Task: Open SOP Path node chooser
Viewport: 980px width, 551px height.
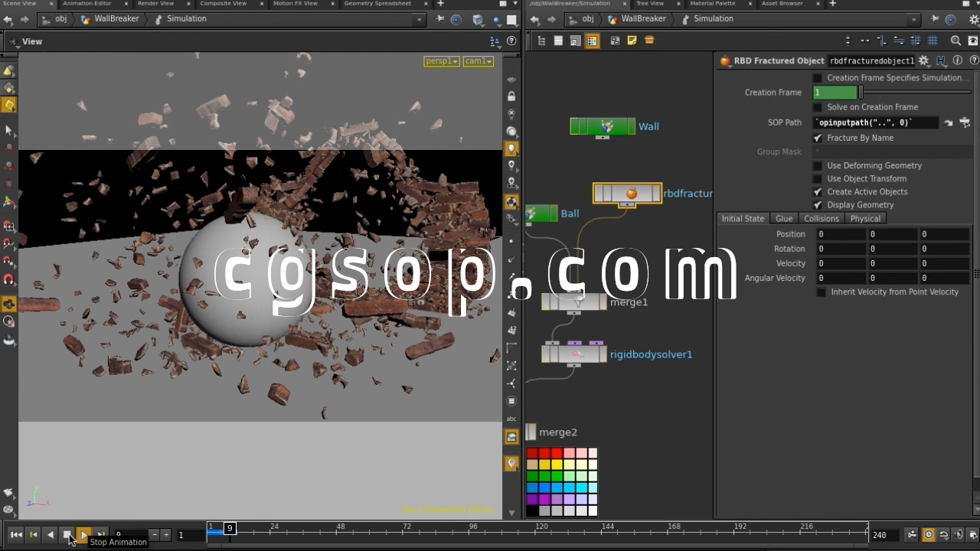Action: (965, 122)
